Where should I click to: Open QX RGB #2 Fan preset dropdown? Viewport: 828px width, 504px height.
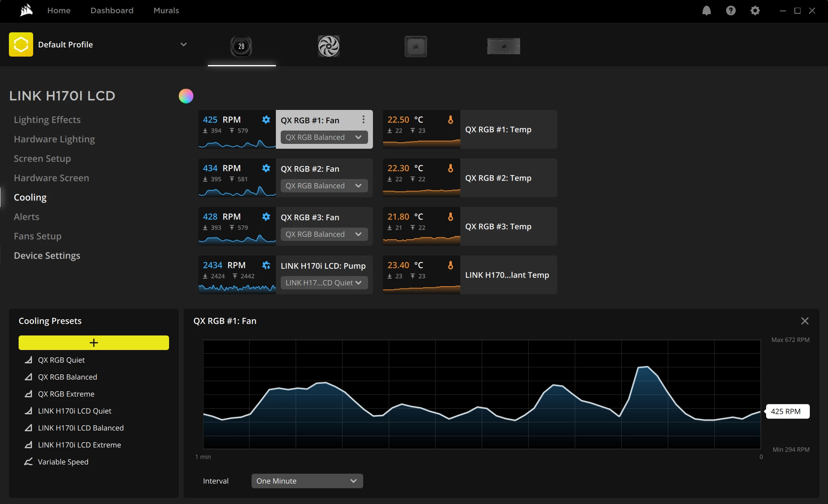tap(324, 186)
